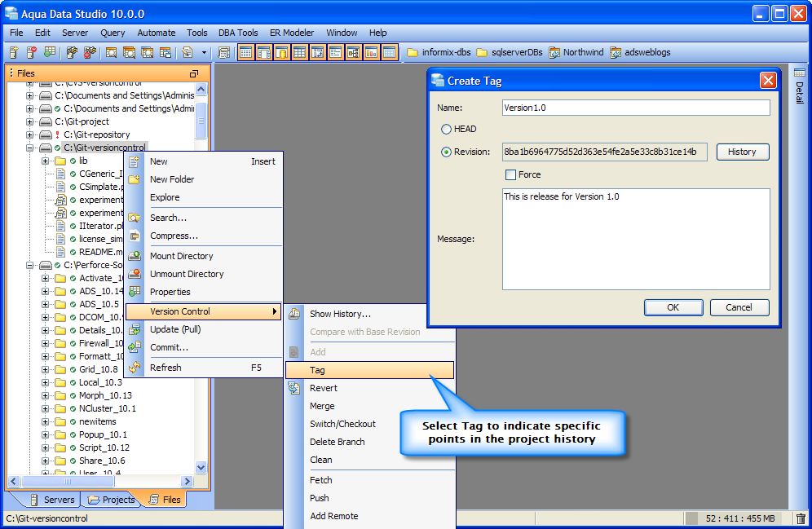
Task: Toggle highlighted toolbar button with hierarchy diagram
Action: click(x=354, y=52)
